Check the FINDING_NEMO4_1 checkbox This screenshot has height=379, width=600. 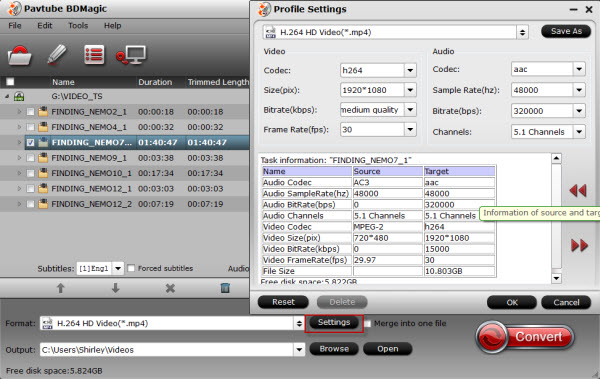coord(30,127)
